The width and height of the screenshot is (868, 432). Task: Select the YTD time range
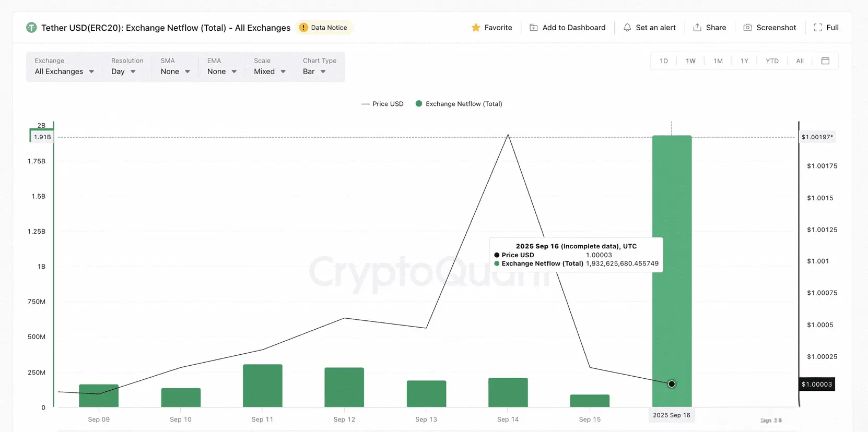click(772, 61)
